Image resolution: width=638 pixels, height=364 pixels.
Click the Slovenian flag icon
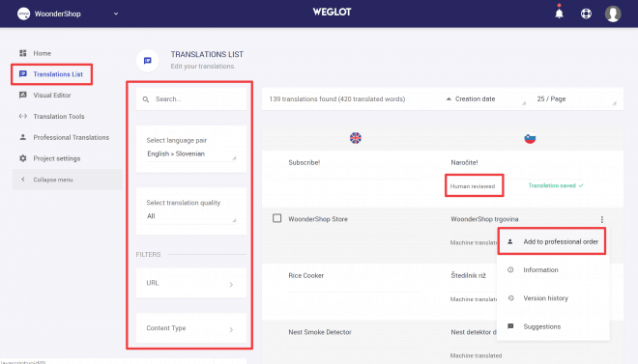point(530,138)
